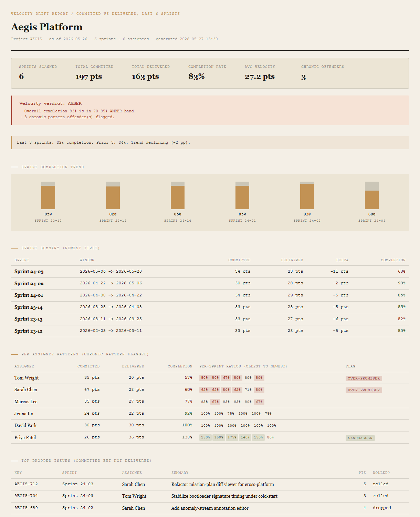Image resolution: width=420 pixels, height=517 pixels.
Task: Click the 83% completion rate figure
Action: click(197, 77)
